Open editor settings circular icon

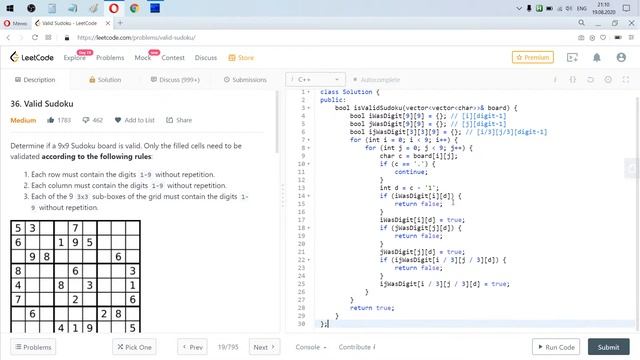point(608,80)
